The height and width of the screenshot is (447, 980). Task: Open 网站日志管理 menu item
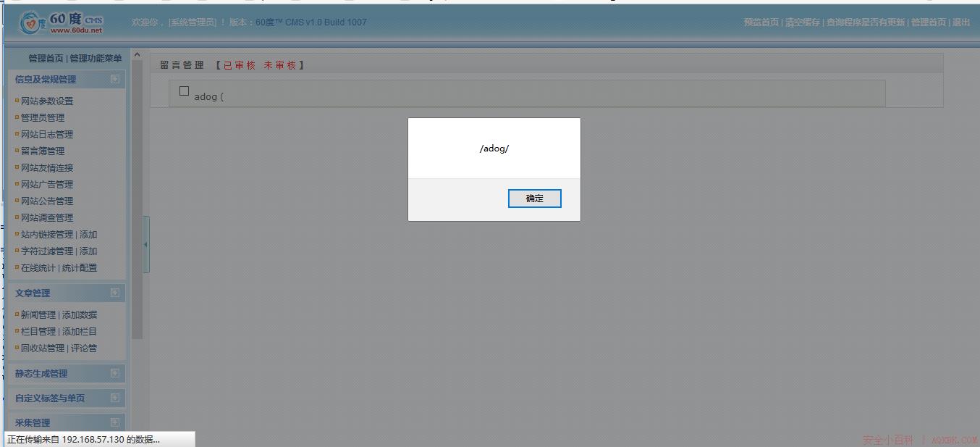coord(47,134)
